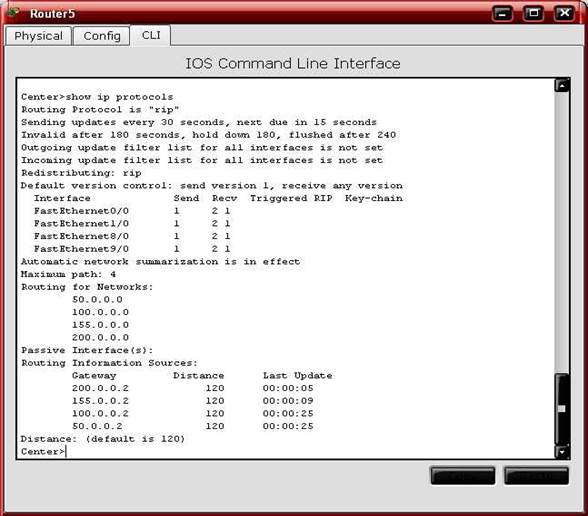Click 'Automatic network summarization is in effect'

tap(160, 261)
